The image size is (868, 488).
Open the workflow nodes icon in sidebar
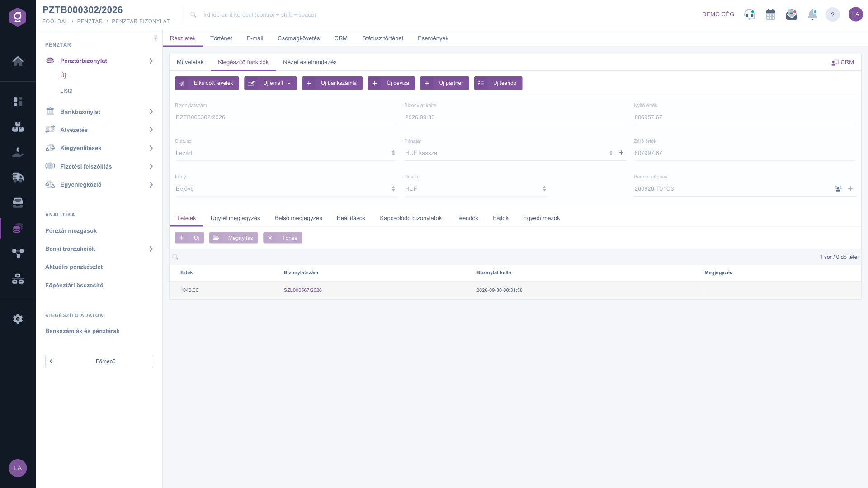tap(18, 253)
